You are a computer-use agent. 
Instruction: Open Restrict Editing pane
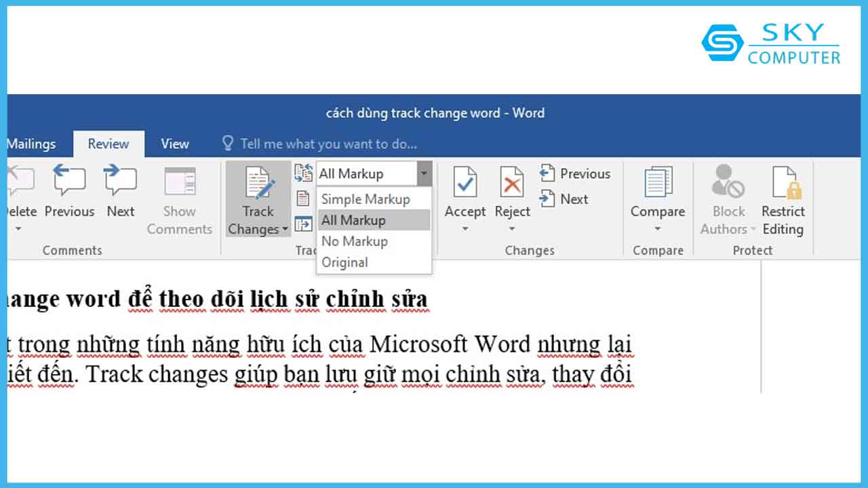point(783,197)
